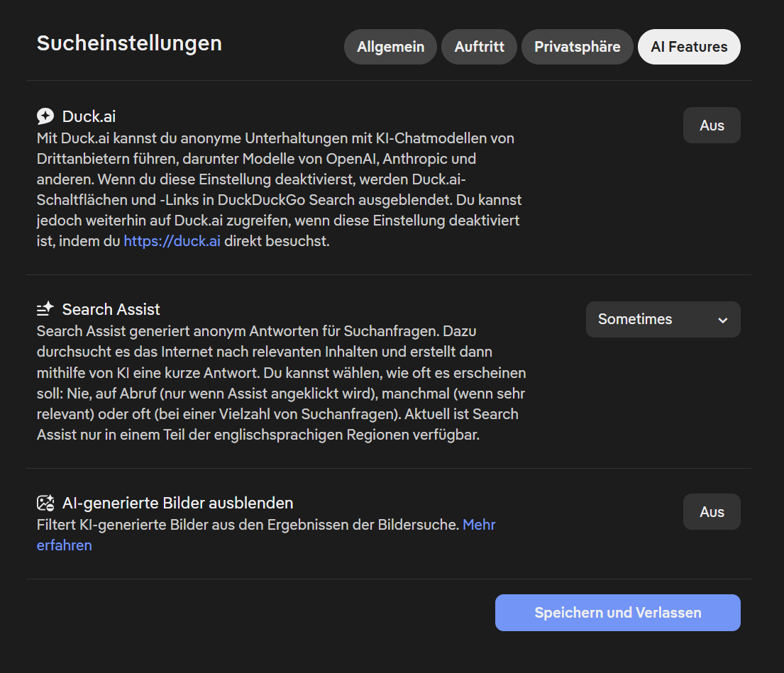Click the Sucheinstellungen page heading

pos(129,43)
